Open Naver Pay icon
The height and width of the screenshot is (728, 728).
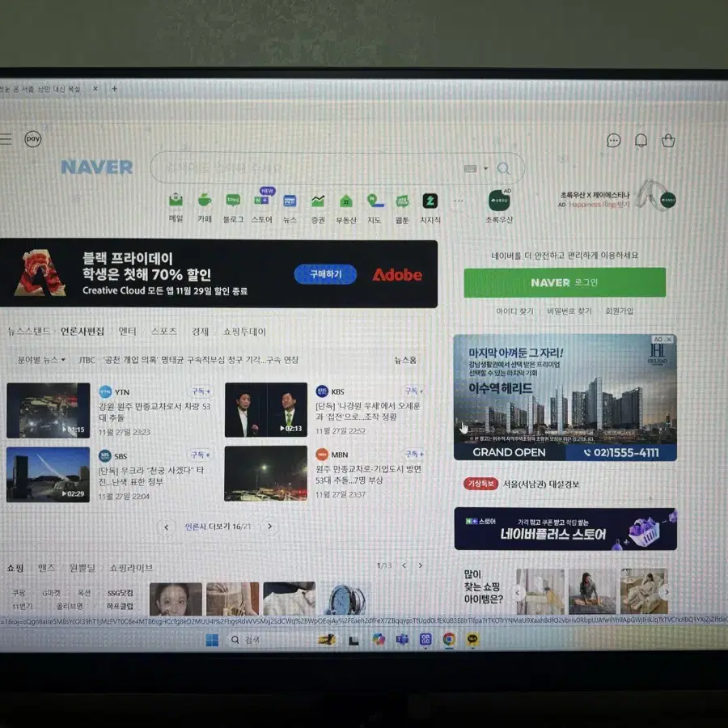pyautogui.click(x=32, y=139)
